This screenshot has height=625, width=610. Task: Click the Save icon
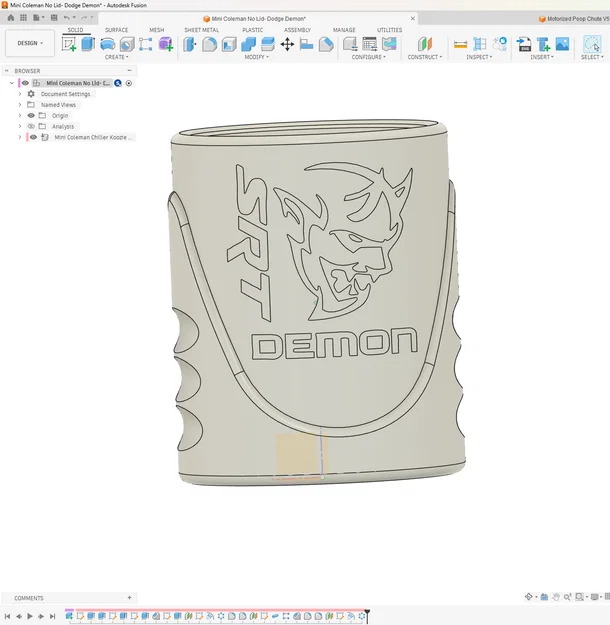[54, 18]
